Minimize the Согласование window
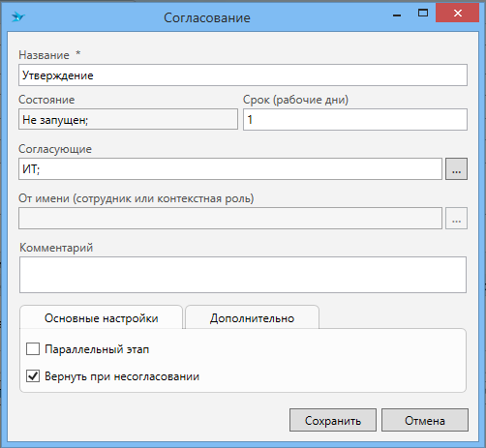Image resolution: width=486 pixels, height=448 pixels. [x=397, y=15]
